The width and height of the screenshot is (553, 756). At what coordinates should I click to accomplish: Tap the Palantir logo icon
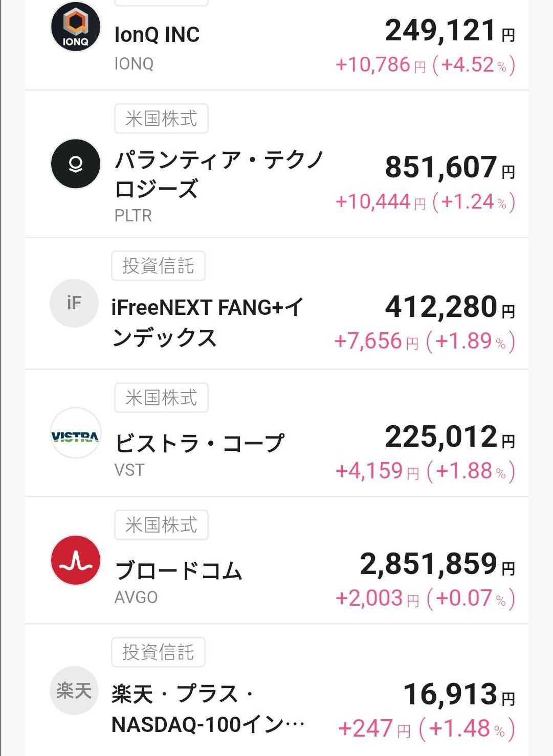(x=76, y=164)
